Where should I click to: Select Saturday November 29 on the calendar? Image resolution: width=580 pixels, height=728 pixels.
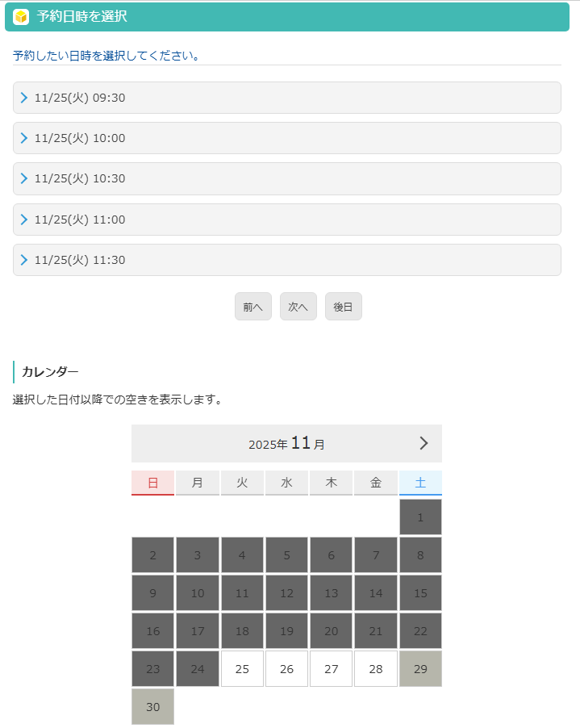pos(420,668)
